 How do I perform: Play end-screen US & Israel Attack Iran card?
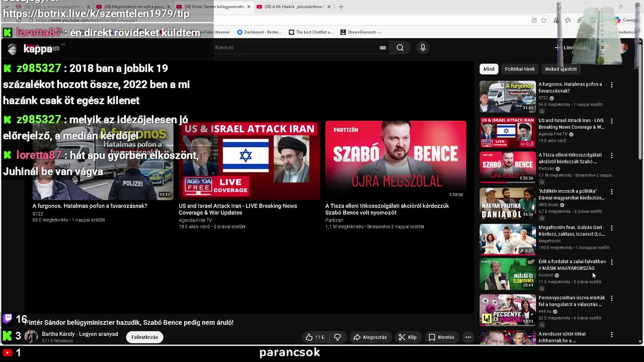tap(249, 160)
